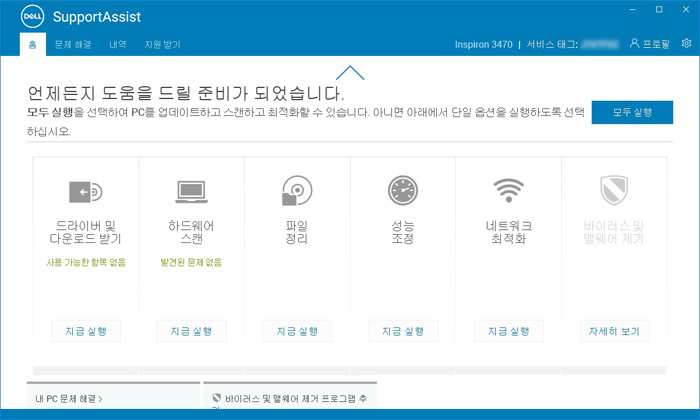Click the 모두 실행 button

[x=632, y=112]
